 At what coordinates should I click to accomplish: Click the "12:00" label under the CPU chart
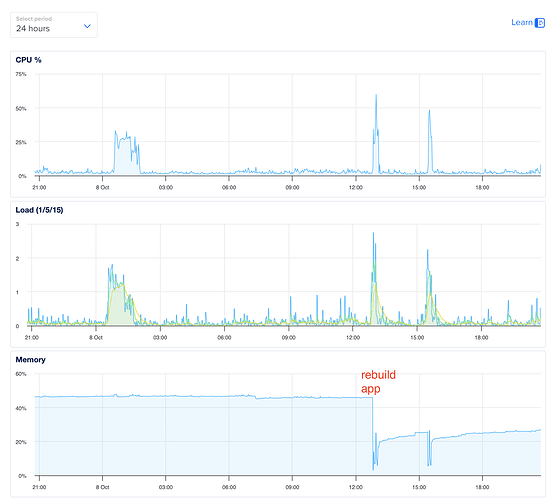(356, 188)
